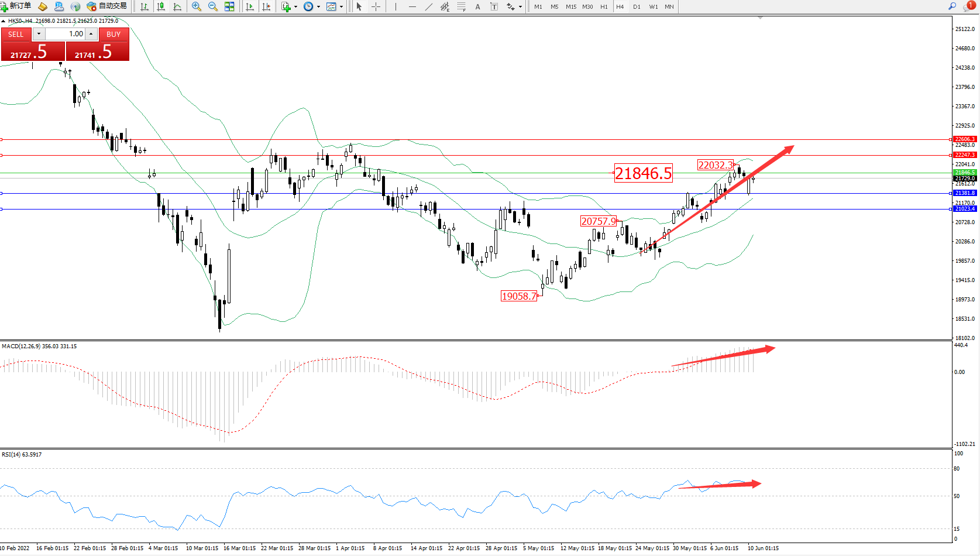This screenshot has height=556, width=980.
Task: Pick the trendline drawing tool
Action: (x=429, y=6)
